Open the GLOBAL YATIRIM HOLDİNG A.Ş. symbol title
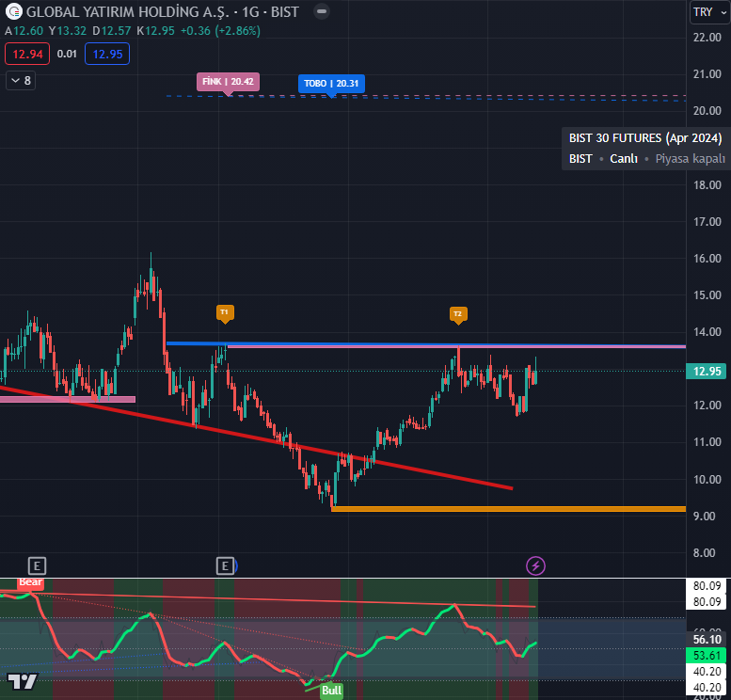The width and height of the screenshot is (731, 700). point(127,12)
